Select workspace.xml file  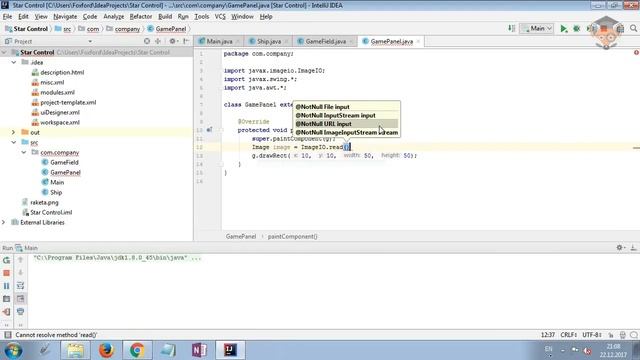tap(60, 122)
